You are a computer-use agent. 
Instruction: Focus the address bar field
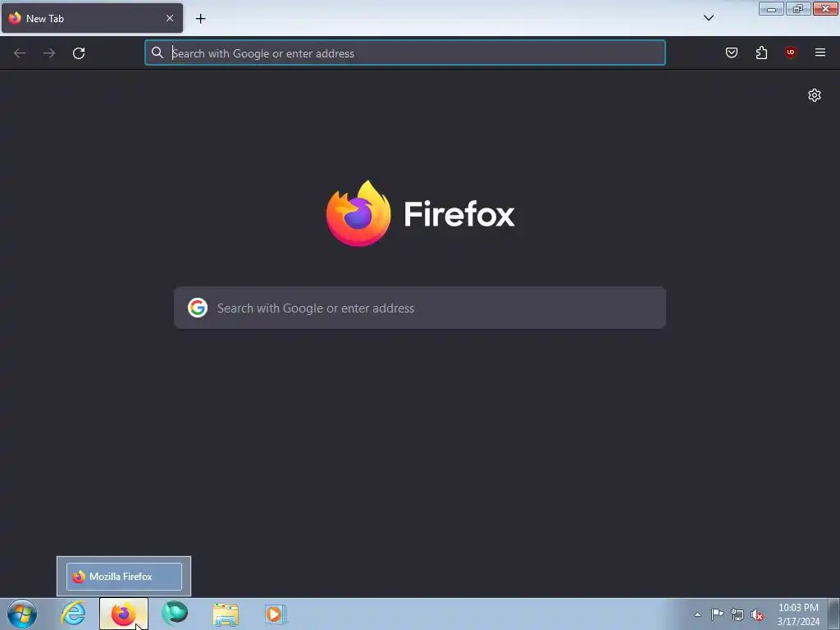pyautogui.click(x=405, y=53)
